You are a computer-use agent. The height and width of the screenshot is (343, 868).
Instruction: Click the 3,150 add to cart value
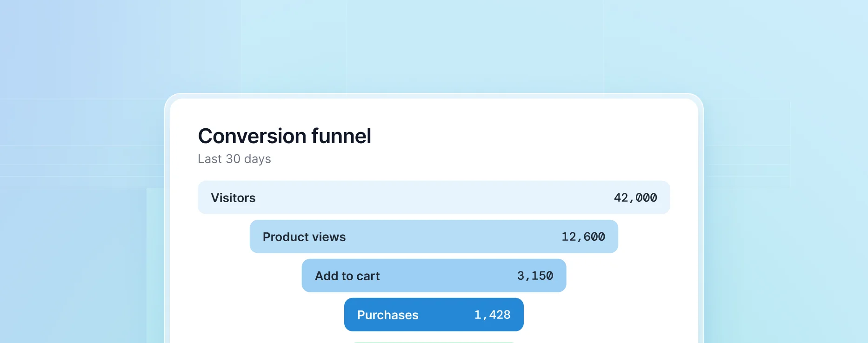tap(535, 276)
